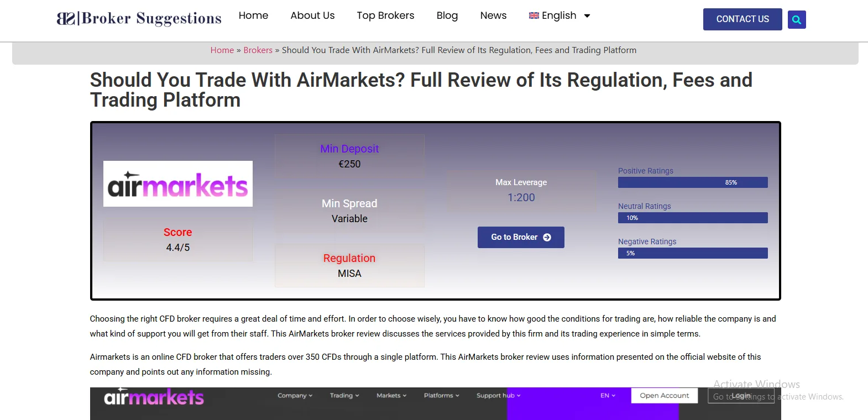
Task: Click the AirMarkets logo in review card
Action: (x=178, y=183)
